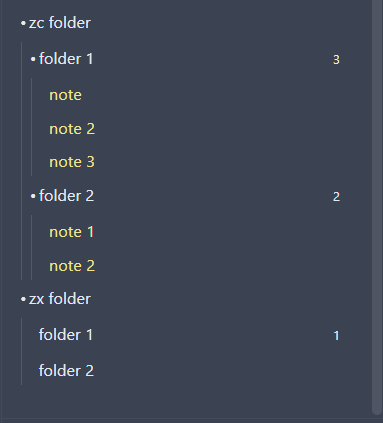Open note 2 under zc folder 2

click(x=72, y=266)
